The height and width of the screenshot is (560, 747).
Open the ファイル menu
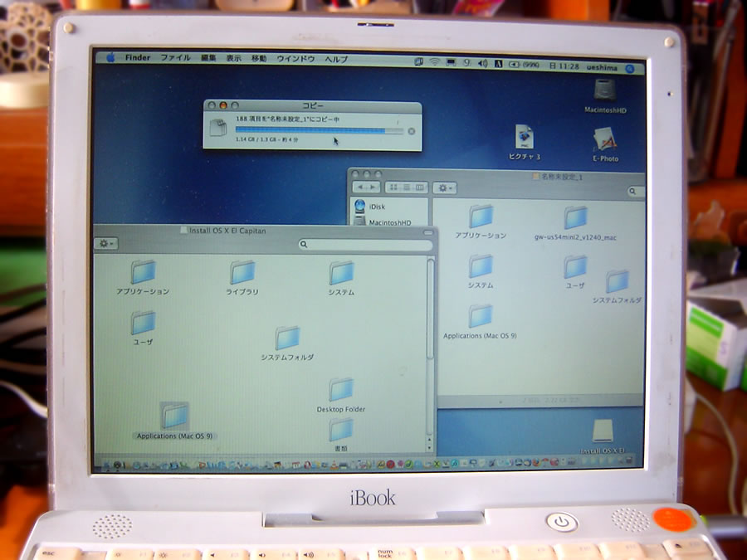pos(175,57)
